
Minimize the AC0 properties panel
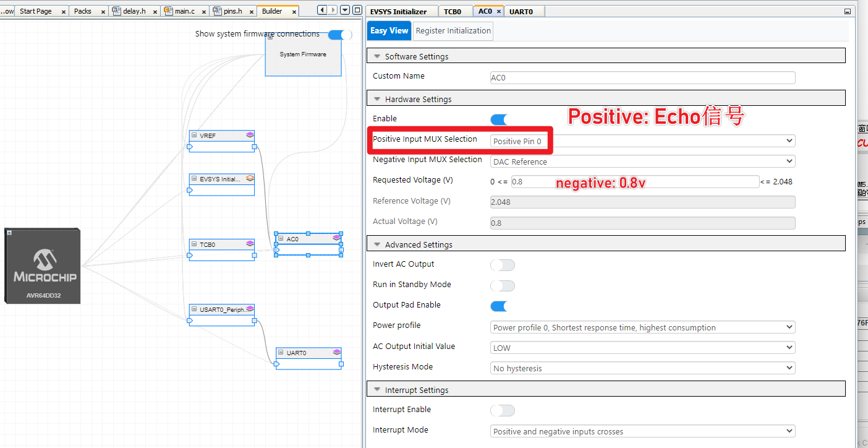(847, 11)
